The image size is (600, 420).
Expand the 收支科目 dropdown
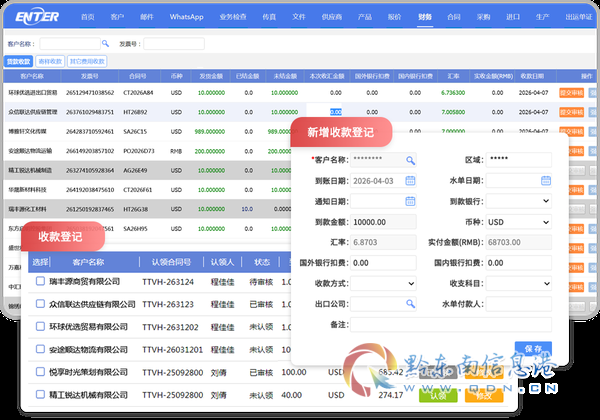coord(518,283)
